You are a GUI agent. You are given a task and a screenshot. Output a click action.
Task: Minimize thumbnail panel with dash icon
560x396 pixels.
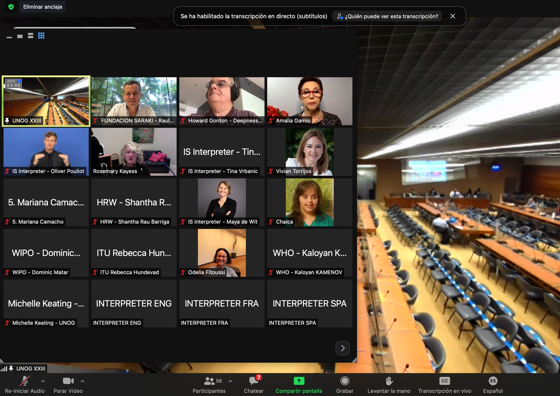point(9,37)
